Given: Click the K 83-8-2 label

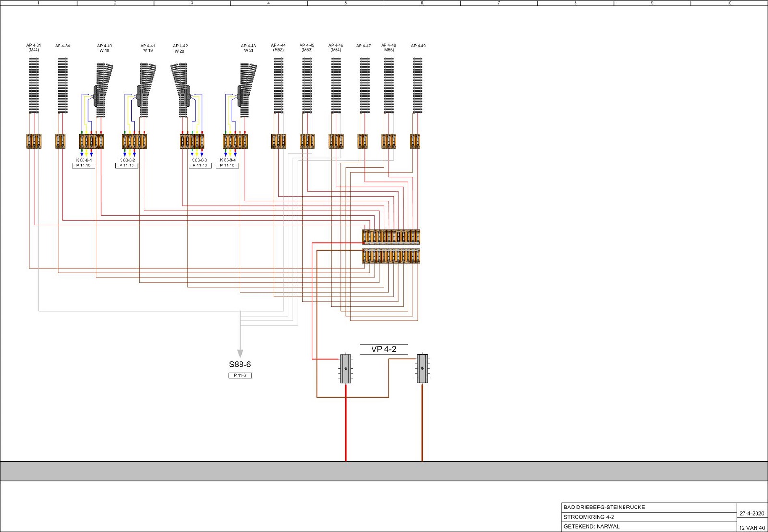Looking at the screenshot, I should pyautogui.click(x=127, y=160).
